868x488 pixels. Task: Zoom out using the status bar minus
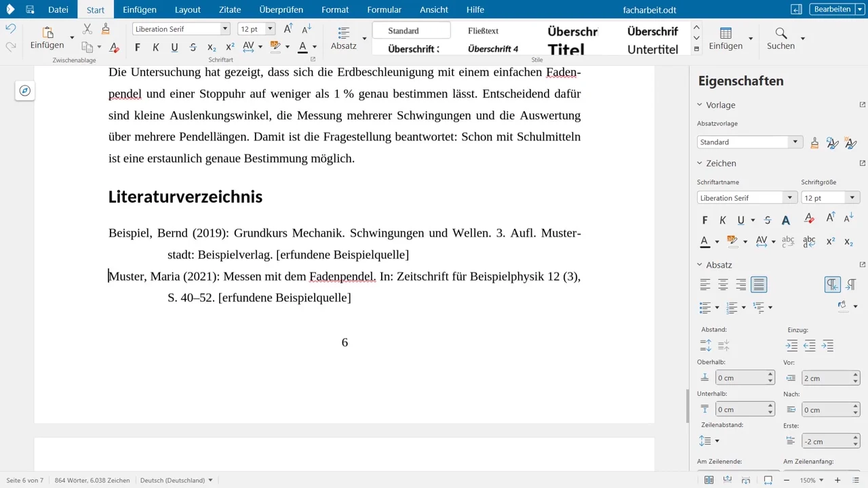click(786, 481)
